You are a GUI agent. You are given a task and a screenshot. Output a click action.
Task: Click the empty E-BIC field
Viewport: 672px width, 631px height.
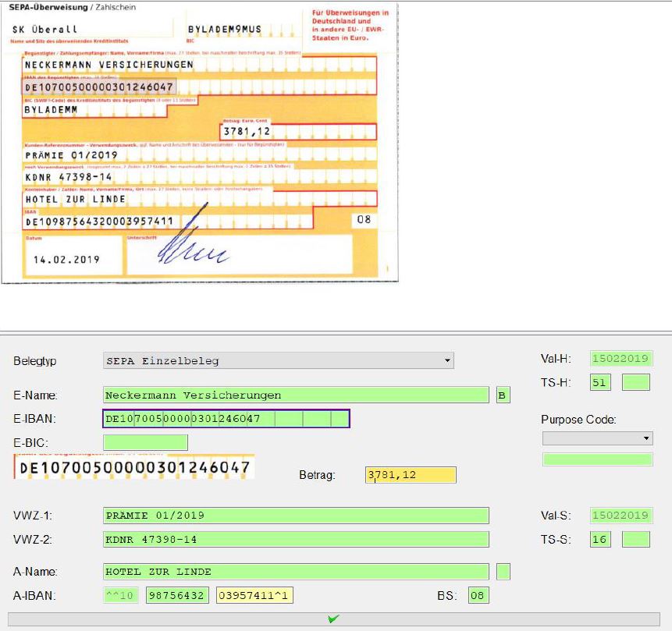click(145, 442)
